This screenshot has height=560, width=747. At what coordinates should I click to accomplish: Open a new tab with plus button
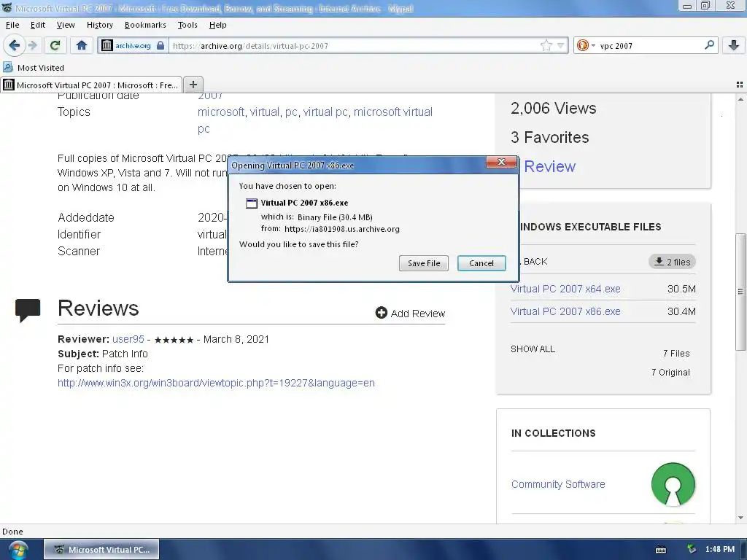[193, 85]
